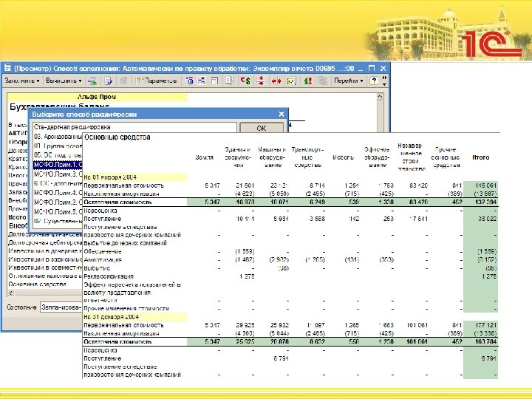The width and height of the screenshot is (532, 399).
Task: Click the blue structure icon after Параметры
Action: [x=190, y=81]
